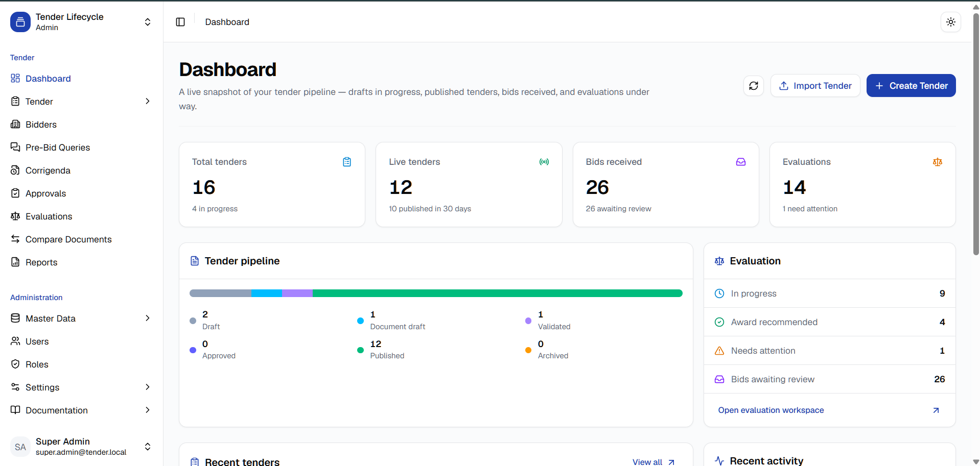This screenshot has width=980, height=466.
Task: Click the gray Draft segment of pipeline bar
Action: point(220,293)
